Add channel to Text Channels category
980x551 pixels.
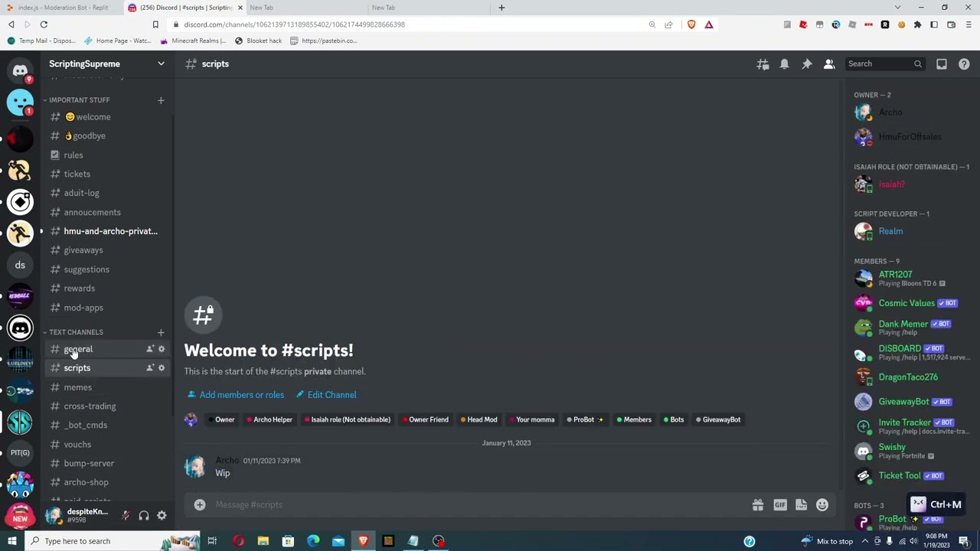click(x=161, y=332)
